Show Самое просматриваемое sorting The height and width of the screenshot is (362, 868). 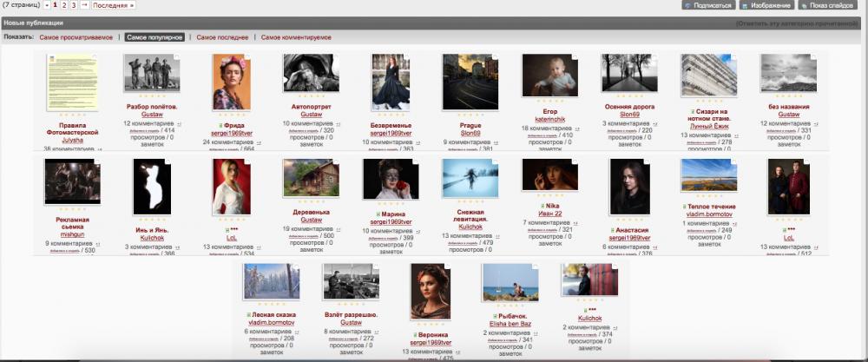76,37
